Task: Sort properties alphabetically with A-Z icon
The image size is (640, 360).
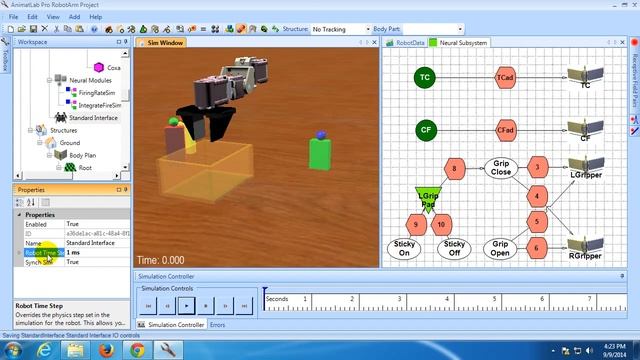Action: click(31, 202)
